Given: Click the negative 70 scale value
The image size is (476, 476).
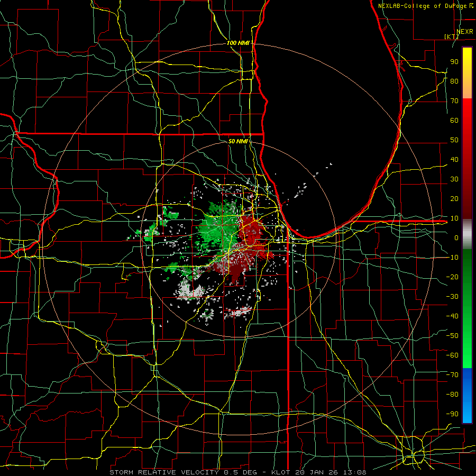Looking at the screenshot, I should pos(452,375).
